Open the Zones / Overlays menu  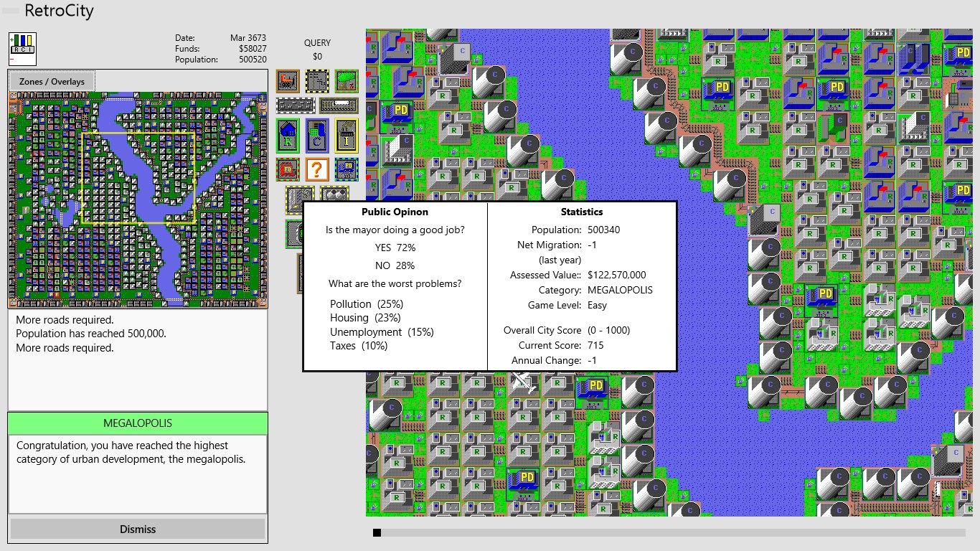click(52, 81)
